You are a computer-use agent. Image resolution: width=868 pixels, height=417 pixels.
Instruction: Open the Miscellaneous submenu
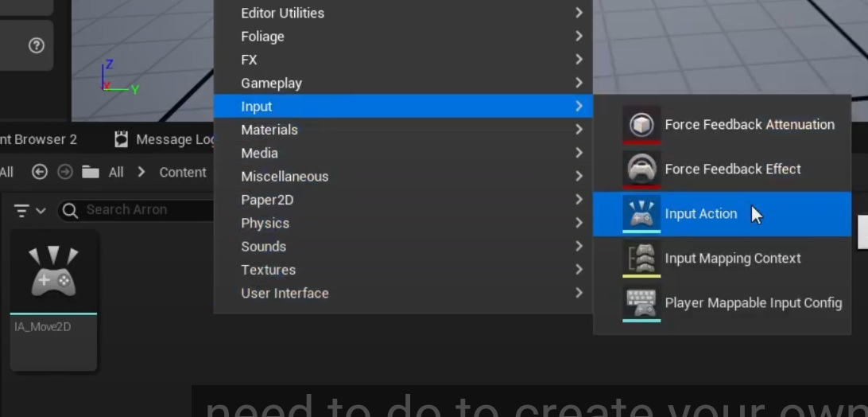click(403, 177)
